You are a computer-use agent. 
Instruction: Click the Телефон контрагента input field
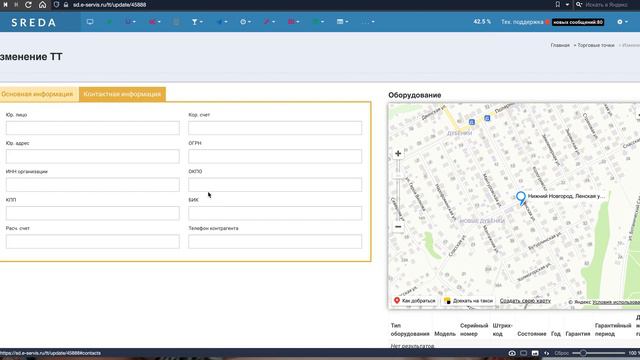tap(275, 241)
